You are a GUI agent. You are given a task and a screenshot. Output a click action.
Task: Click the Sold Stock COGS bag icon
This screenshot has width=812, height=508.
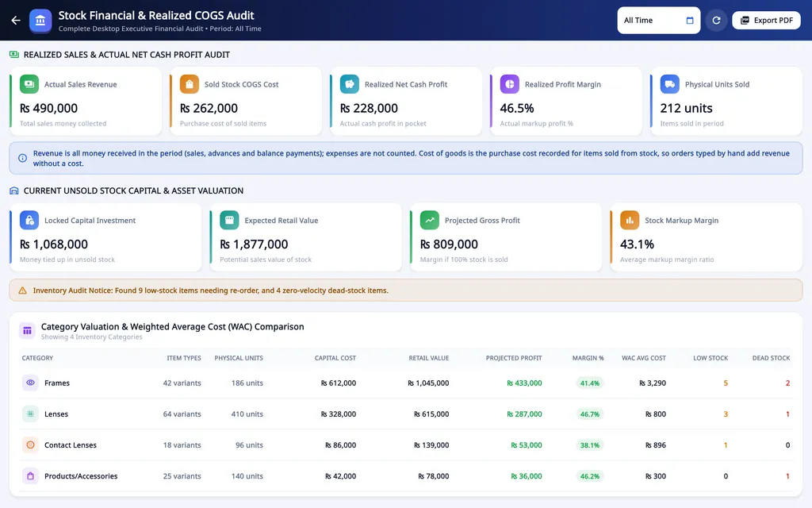coord(189,84)
